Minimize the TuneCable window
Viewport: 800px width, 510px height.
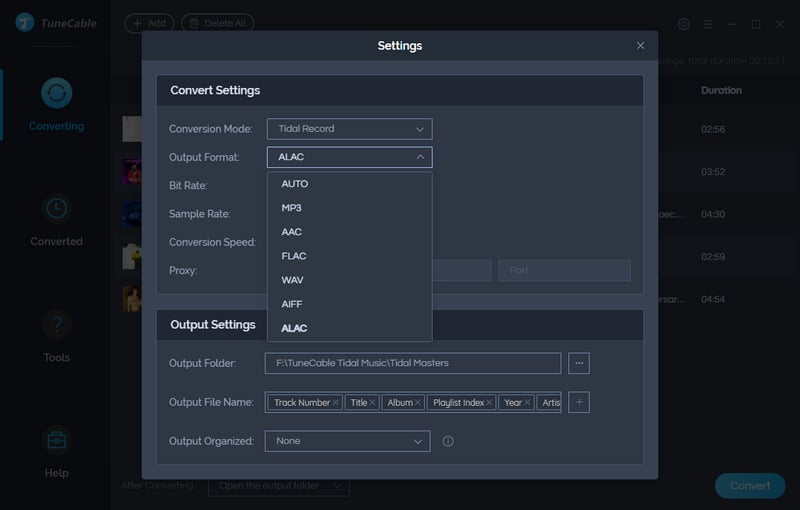[732, 24]
